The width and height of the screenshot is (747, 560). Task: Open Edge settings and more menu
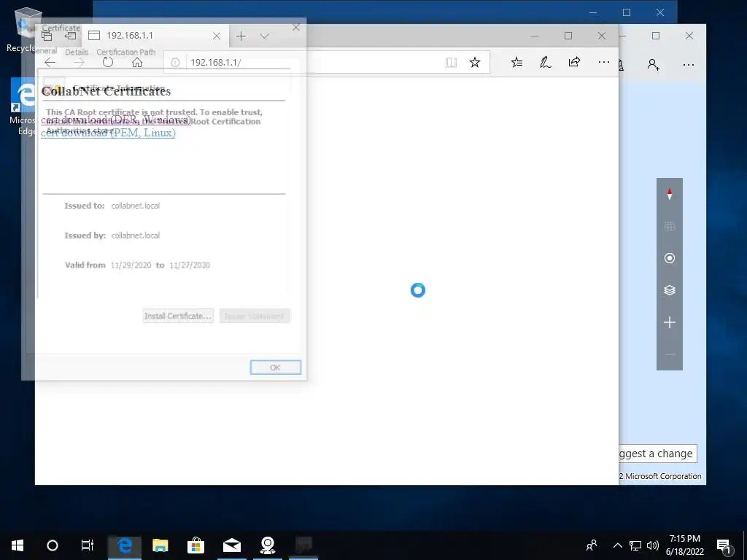(x=603, y=63)
